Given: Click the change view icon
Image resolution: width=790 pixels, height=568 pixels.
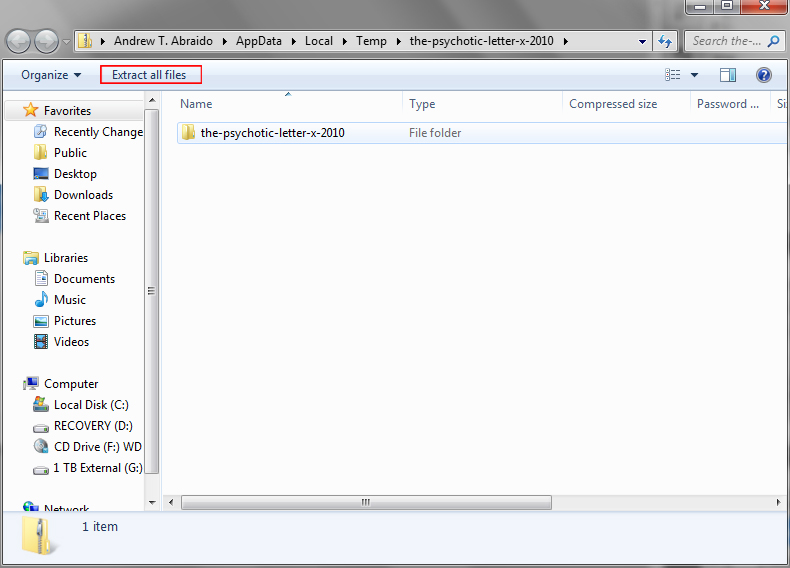Looking at the screenshot, I should tap(673, 75).
